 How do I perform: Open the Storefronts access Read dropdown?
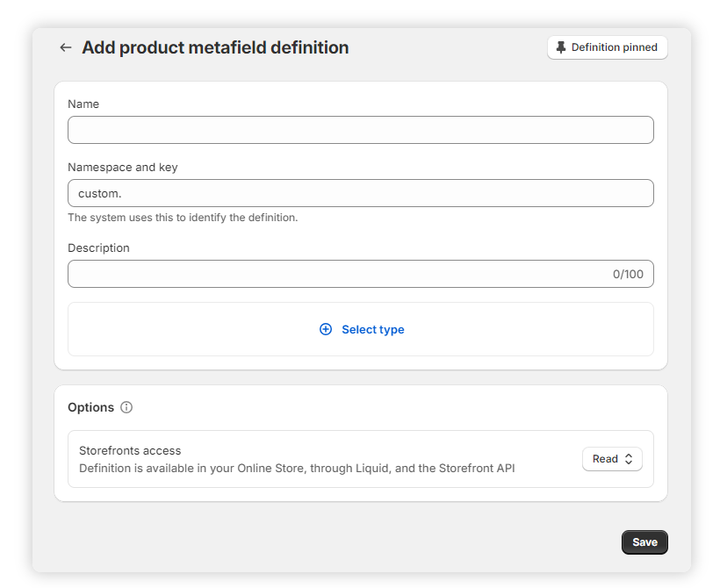pyautogui.click(x=611, y=459)
